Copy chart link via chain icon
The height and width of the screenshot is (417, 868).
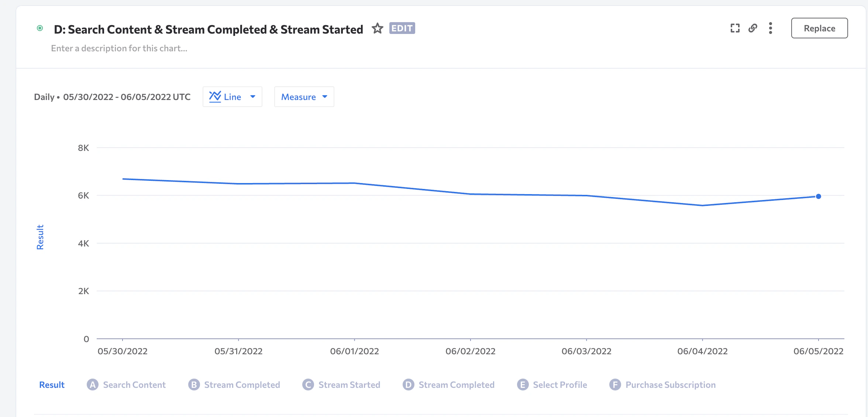(x=753, y=28)
